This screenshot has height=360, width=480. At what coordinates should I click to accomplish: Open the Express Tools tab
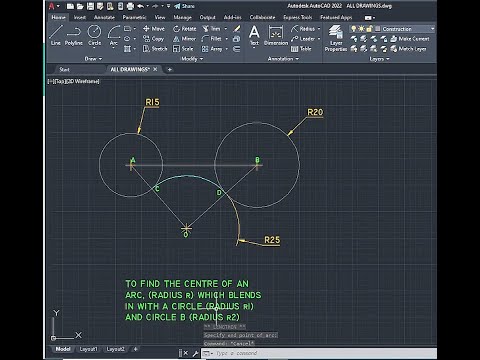(298, 17)
